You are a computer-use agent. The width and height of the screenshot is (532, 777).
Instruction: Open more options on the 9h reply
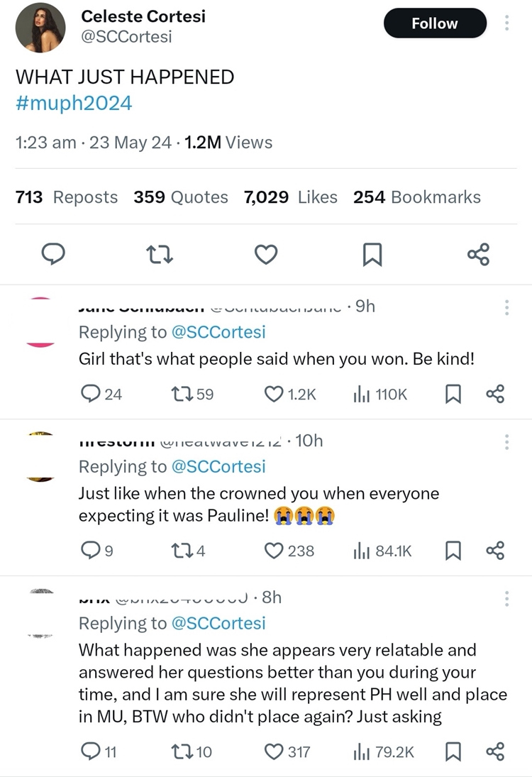point(506,307)
